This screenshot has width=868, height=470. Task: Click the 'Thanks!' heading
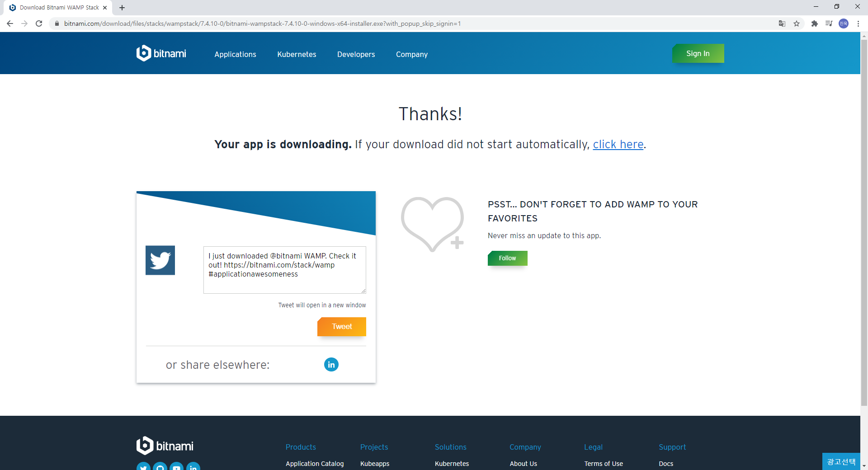[430, 114]
